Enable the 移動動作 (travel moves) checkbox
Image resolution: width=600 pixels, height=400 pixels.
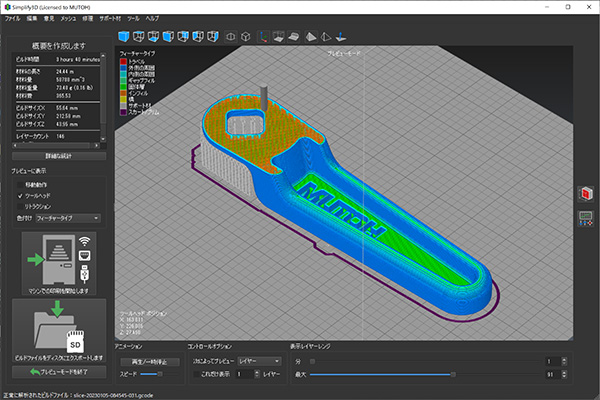click(x=19, y=186)
